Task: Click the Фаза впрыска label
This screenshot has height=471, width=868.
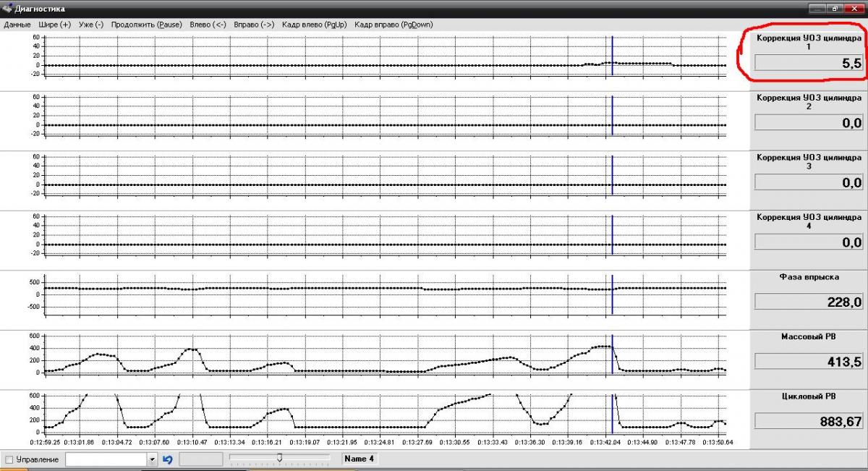Action: (x=809, y=276)
